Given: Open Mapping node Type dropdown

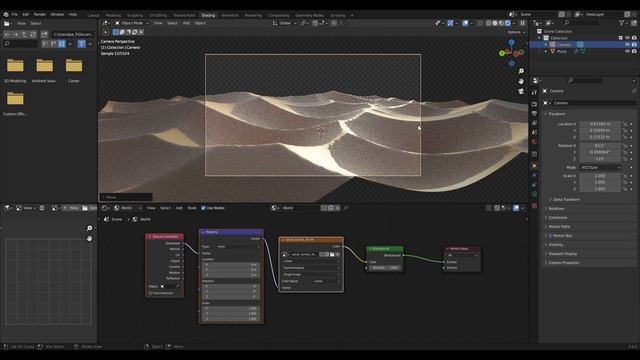Looking at the screenshot, I should [x=238, y=247].
